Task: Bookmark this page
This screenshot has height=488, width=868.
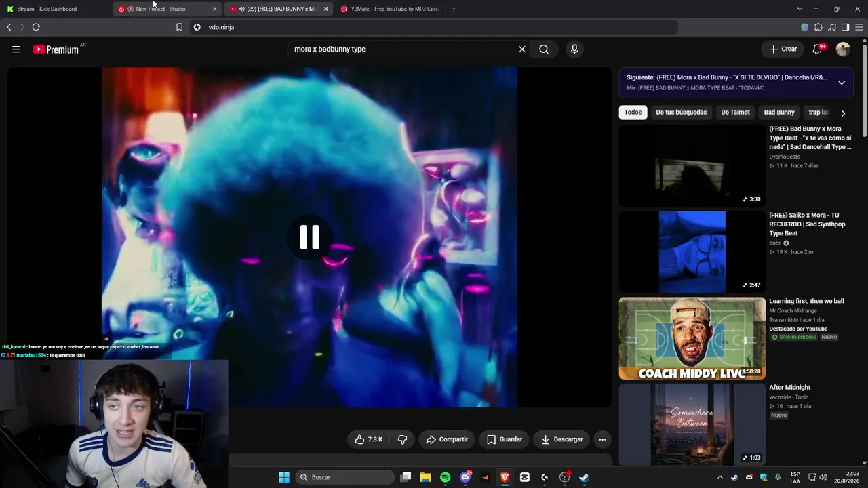Action: pyautogui.click(x=179, y=27)
